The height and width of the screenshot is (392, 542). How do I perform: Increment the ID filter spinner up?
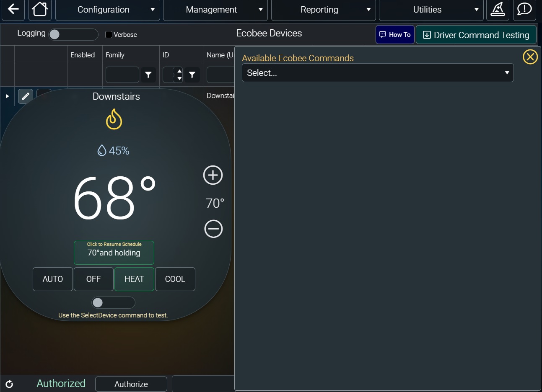179,71
